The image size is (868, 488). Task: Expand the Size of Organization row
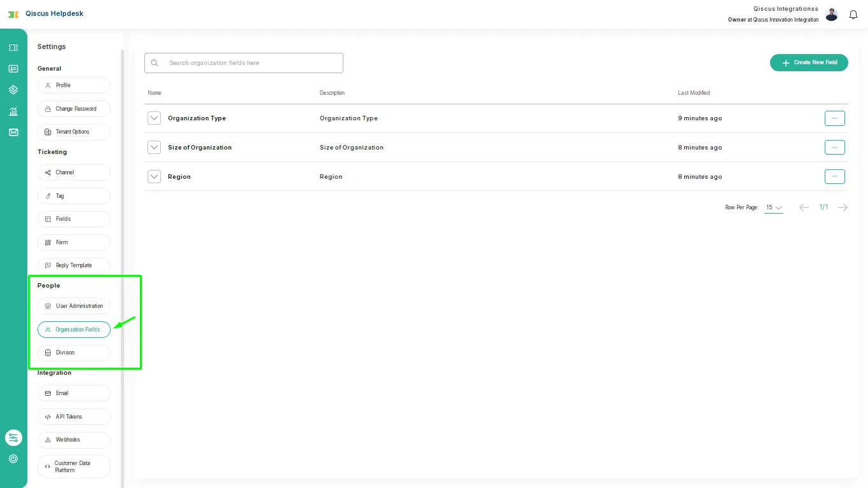154,148
